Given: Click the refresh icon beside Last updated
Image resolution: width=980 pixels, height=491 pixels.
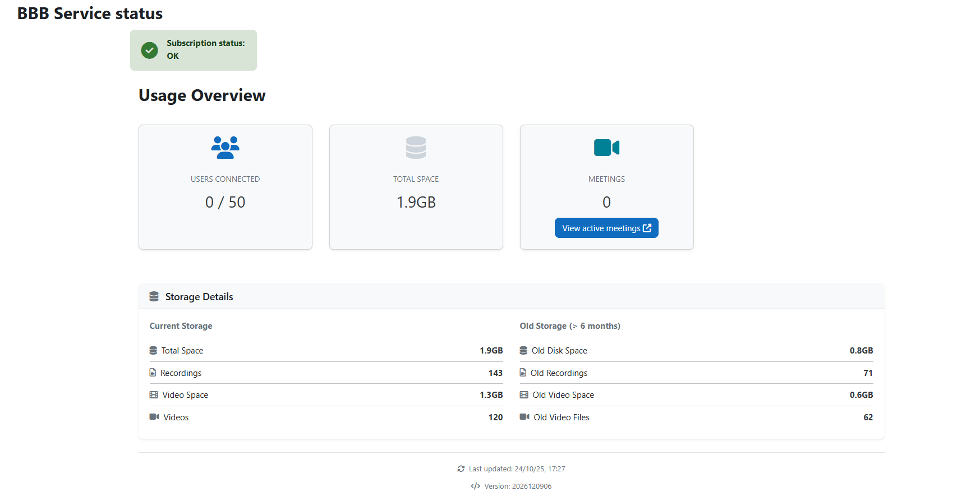Looking at the screenshot, I should pyautogui.click(x=461, y=469).
